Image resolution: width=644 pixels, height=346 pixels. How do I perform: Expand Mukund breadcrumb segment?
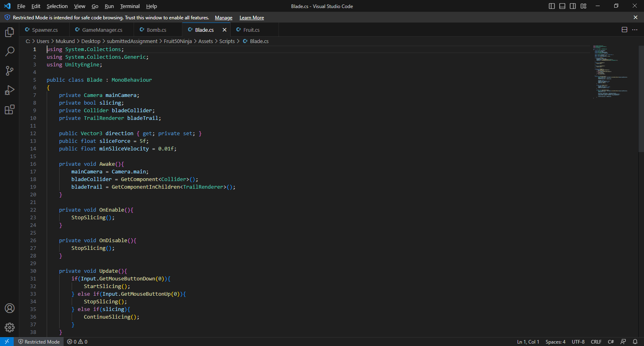click(65, 41)
